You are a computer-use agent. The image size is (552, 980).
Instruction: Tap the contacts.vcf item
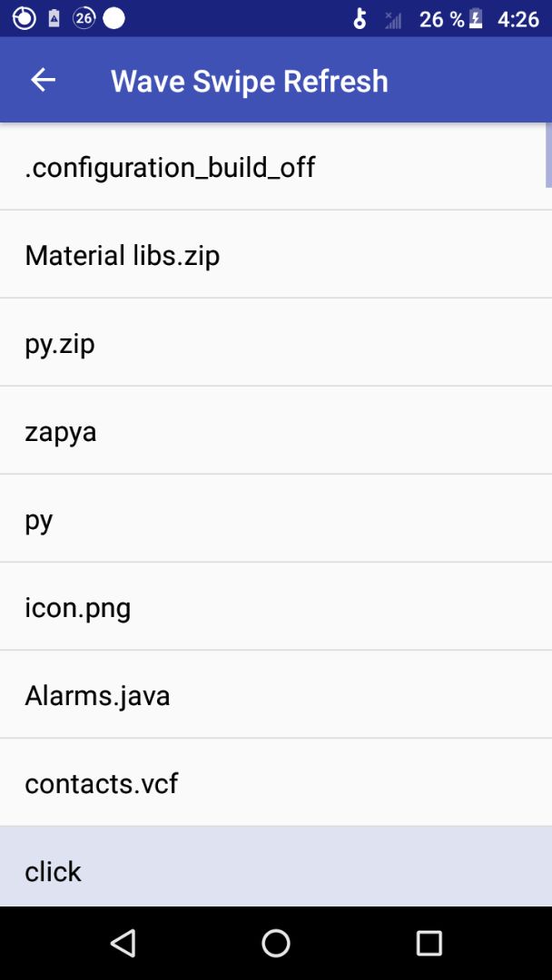tap(272, 783)
